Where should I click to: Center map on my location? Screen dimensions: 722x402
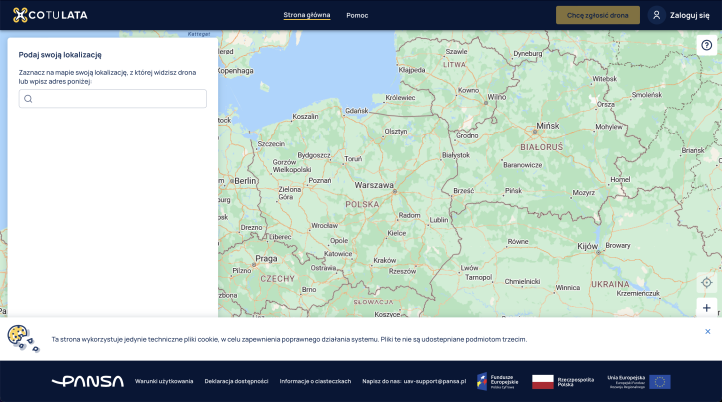[706, 283]
